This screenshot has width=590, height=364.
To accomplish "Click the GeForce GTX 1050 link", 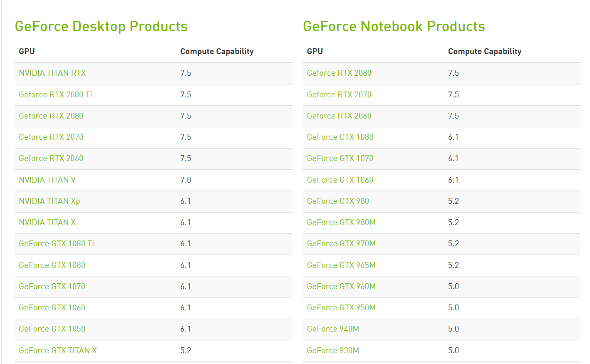I will (52, 329).
